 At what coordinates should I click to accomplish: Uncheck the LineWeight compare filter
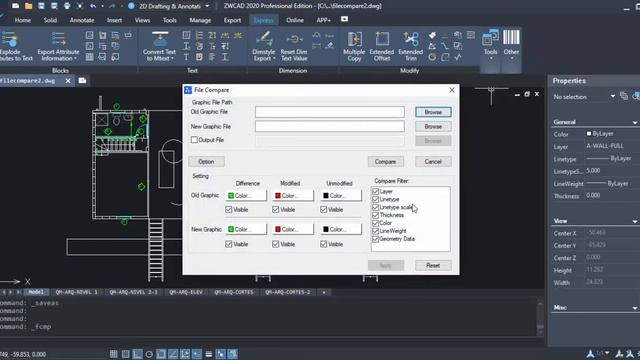pos(376,231)
